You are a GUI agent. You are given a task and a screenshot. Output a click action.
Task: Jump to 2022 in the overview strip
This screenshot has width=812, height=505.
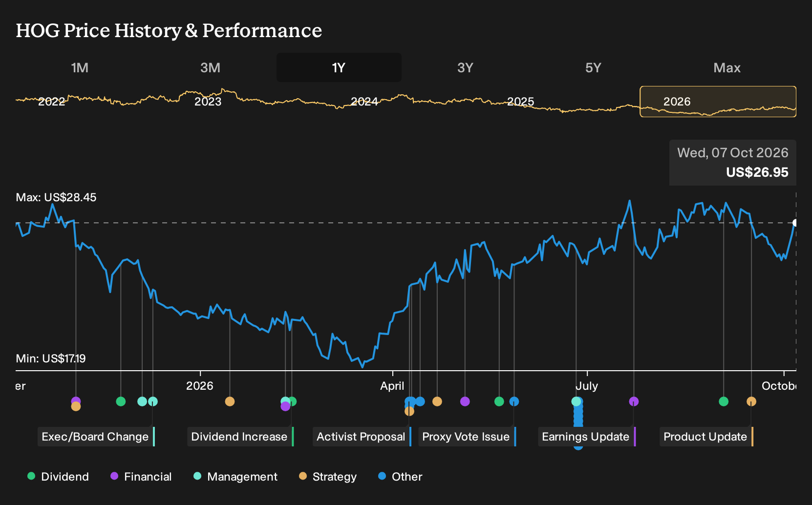click(x=52, y=102)
